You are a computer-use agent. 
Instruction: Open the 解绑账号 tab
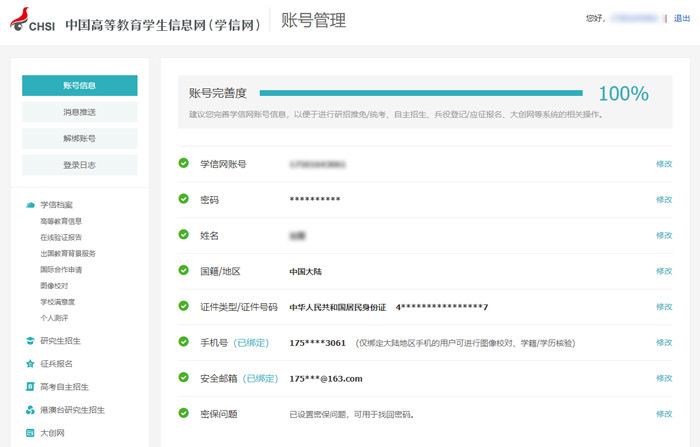(80, 138)
